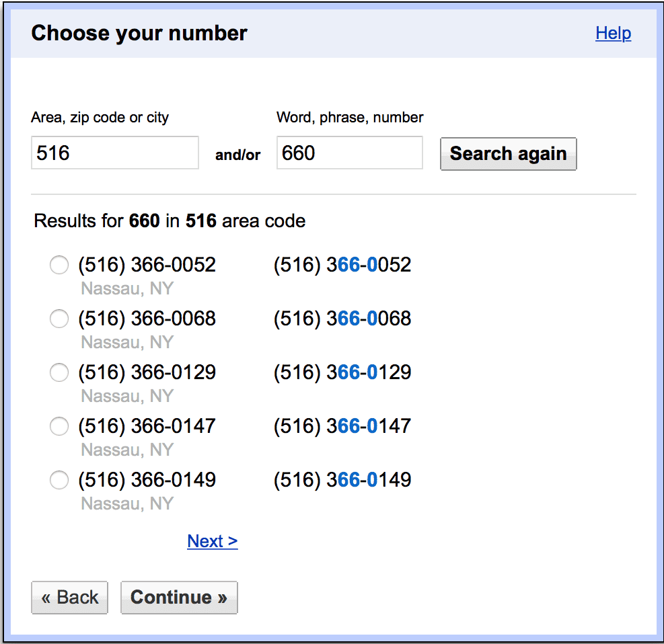Click the word or phrase input containing 660
Image resolution: width=664 pixels, height=644 pixels.
[x=349, y=153]
